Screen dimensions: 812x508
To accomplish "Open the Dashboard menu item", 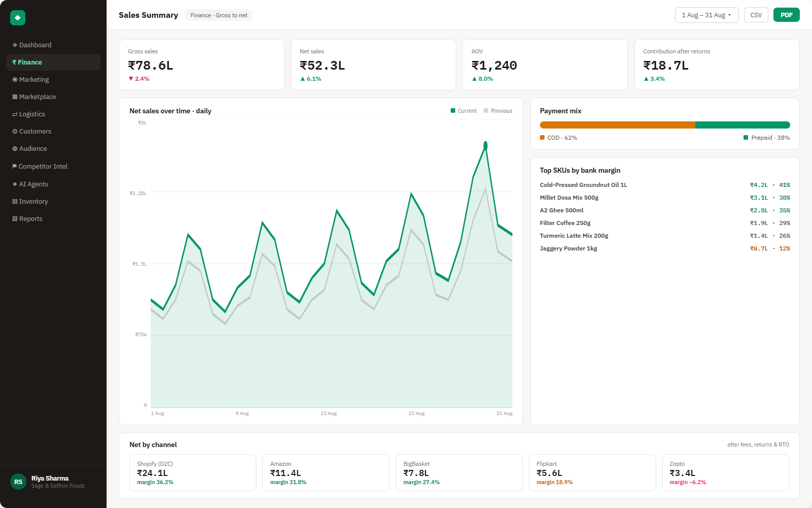I will (x=53, y=45).
